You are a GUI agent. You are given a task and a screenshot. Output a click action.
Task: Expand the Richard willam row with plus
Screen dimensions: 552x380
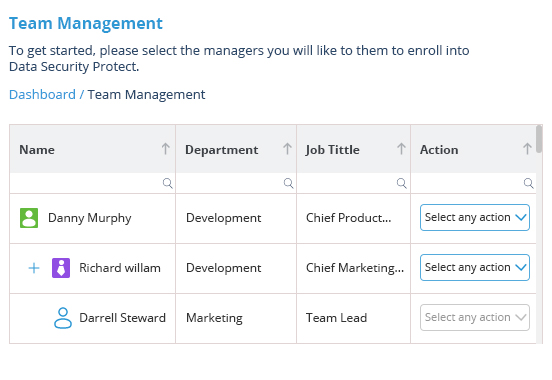(x=34, y=268)
